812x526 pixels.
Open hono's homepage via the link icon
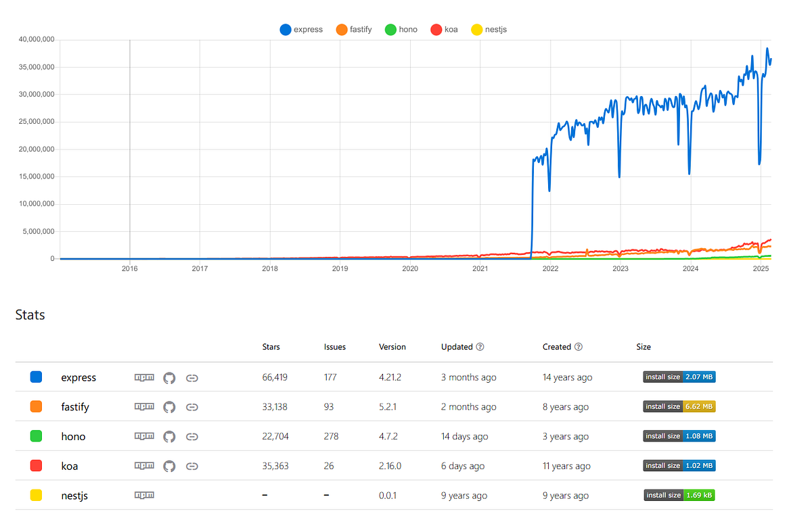pyautogui.click(x=191, y=436)
